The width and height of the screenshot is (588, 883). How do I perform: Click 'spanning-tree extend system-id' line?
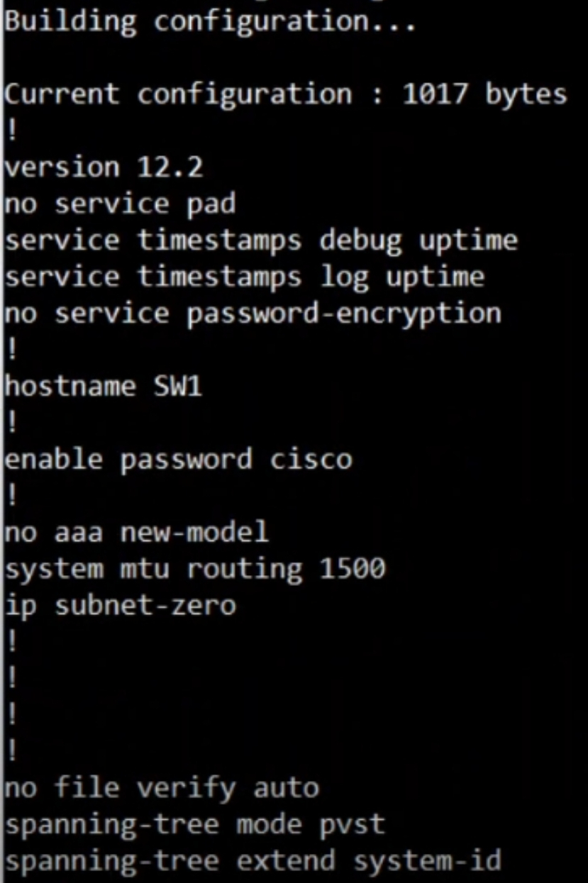coord(253,861)
